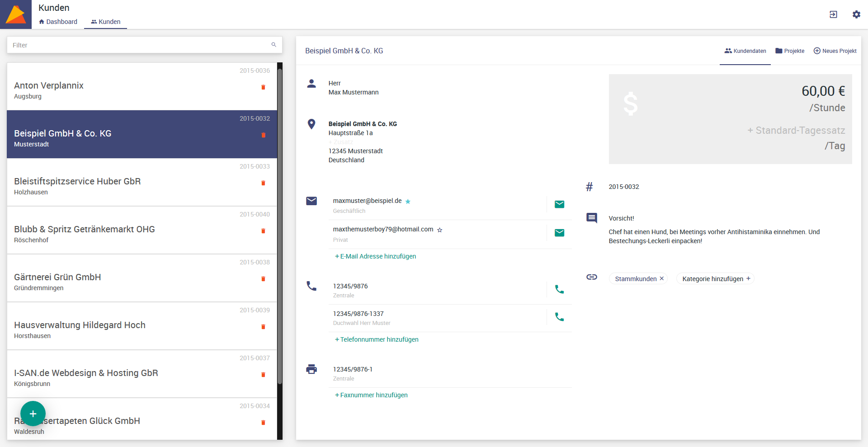Click the logout icon in top bar
This screenshot has height=447, width=868.
[833, 14]
